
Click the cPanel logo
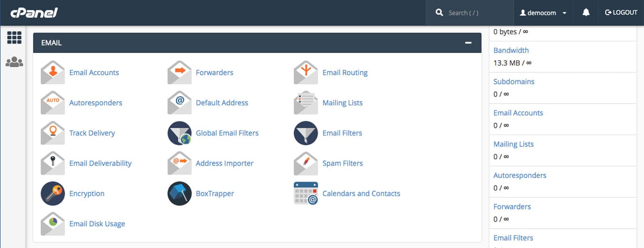point(34,13)
